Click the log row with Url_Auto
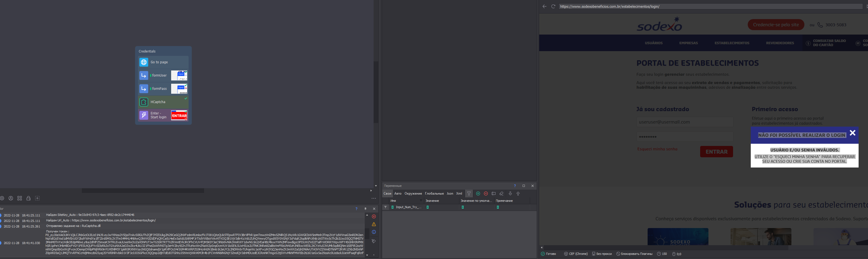 click(182, 221)
